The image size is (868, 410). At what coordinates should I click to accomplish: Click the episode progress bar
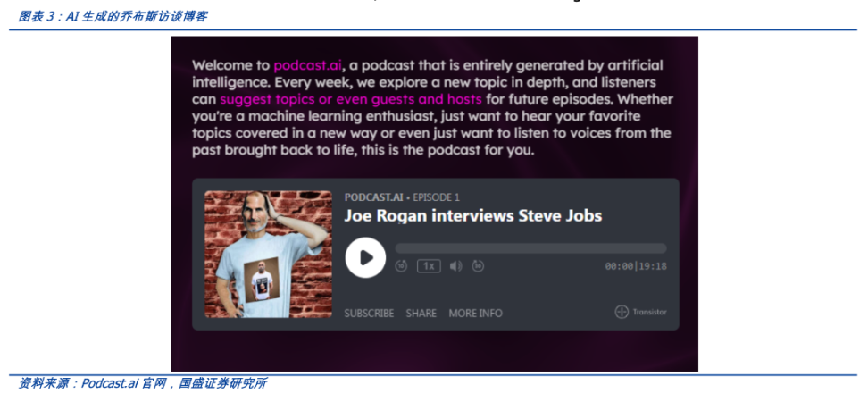[530, 248]
